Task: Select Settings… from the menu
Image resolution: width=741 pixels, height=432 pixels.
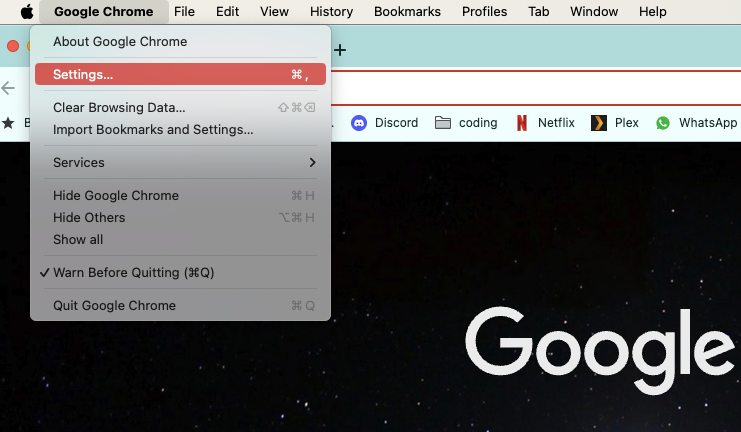Action: [x=181, y=74]
